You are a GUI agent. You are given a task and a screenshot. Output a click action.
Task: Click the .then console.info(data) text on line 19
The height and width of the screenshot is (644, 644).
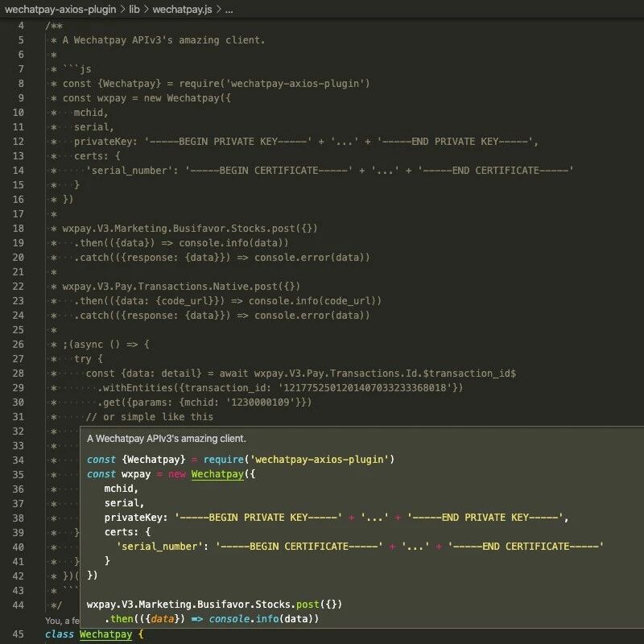(x=181, y=243)
